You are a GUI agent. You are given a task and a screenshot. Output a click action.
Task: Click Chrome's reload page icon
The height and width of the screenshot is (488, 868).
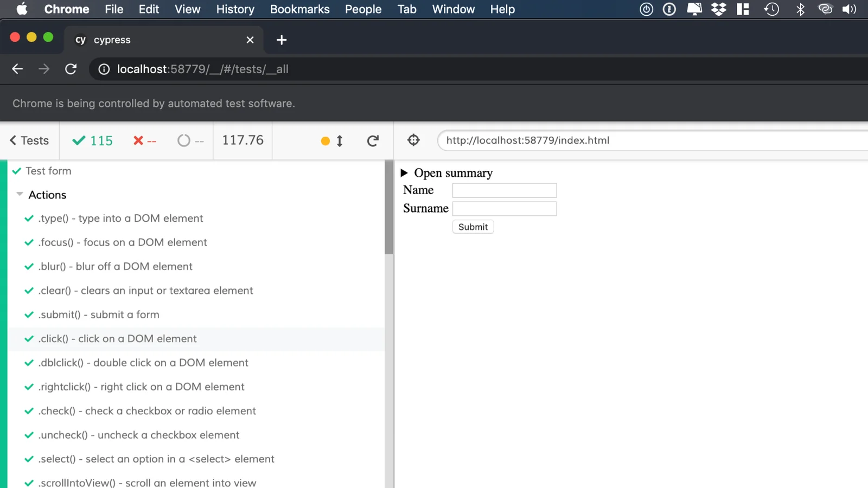tap(71, 69)
